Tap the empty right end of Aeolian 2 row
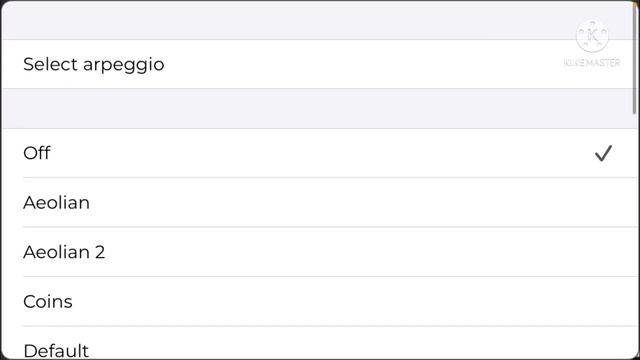 [571, 252]
